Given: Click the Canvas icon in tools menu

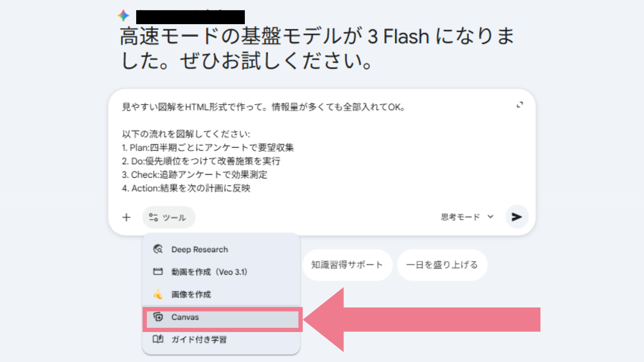Looking at the screenshot, I should 158,317.
